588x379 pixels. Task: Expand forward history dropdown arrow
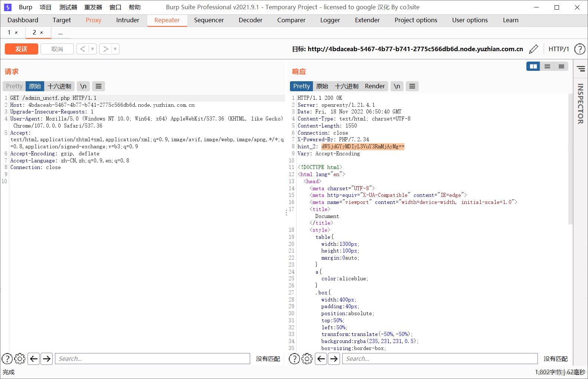(115, 49)
